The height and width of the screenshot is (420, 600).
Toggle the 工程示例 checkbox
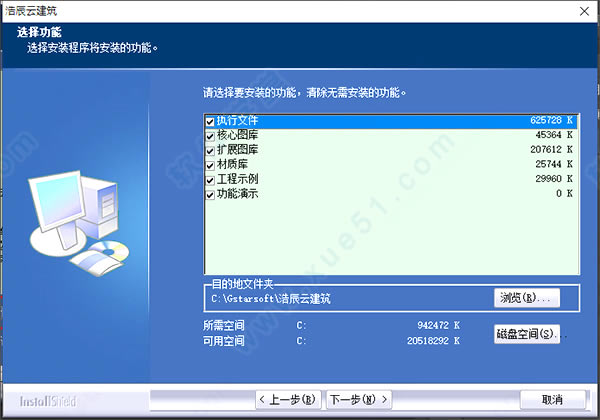210,180
